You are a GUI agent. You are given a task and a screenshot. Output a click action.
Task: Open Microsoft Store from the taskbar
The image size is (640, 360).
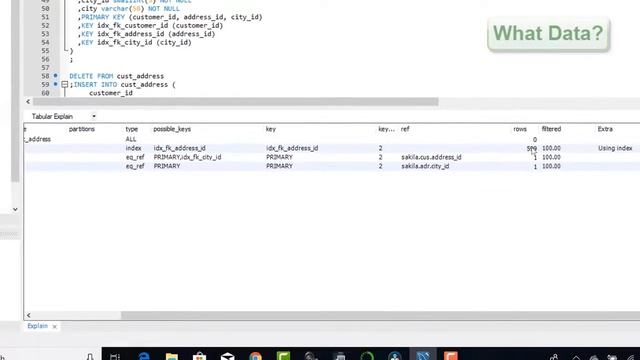click(200, 356)
